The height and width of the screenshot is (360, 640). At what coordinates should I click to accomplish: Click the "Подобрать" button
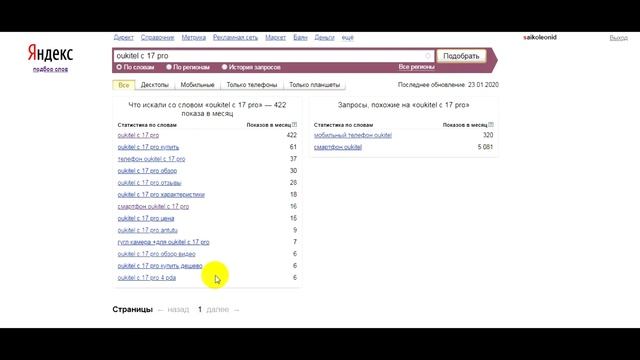(461, 56)
